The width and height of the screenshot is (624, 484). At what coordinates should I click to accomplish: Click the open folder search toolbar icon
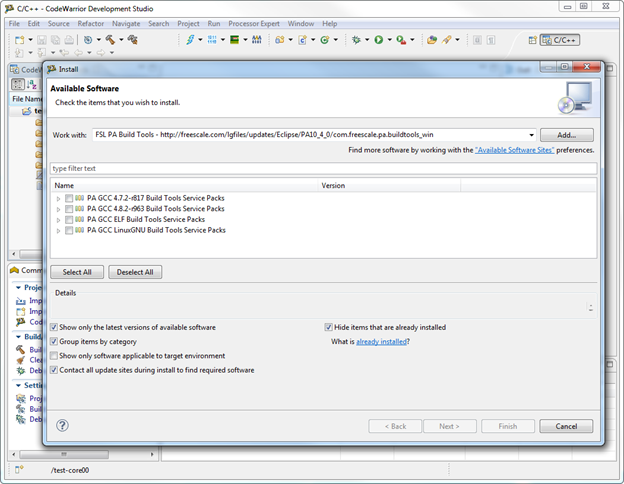pos(432,40)
